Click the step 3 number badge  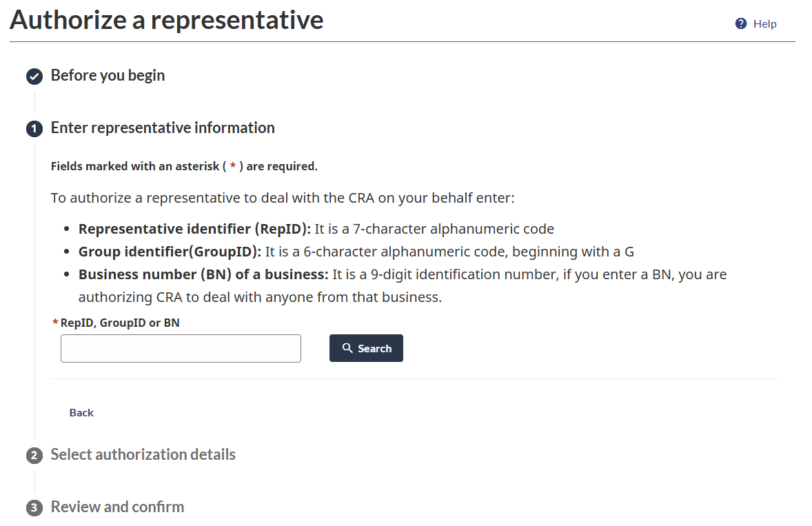coord(34,508)
